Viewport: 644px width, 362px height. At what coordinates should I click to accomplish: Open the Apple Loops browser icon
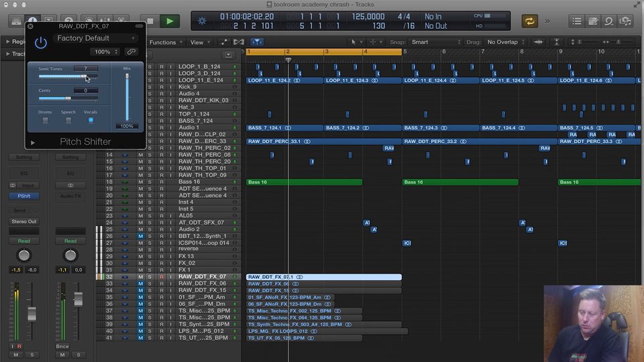608,21
